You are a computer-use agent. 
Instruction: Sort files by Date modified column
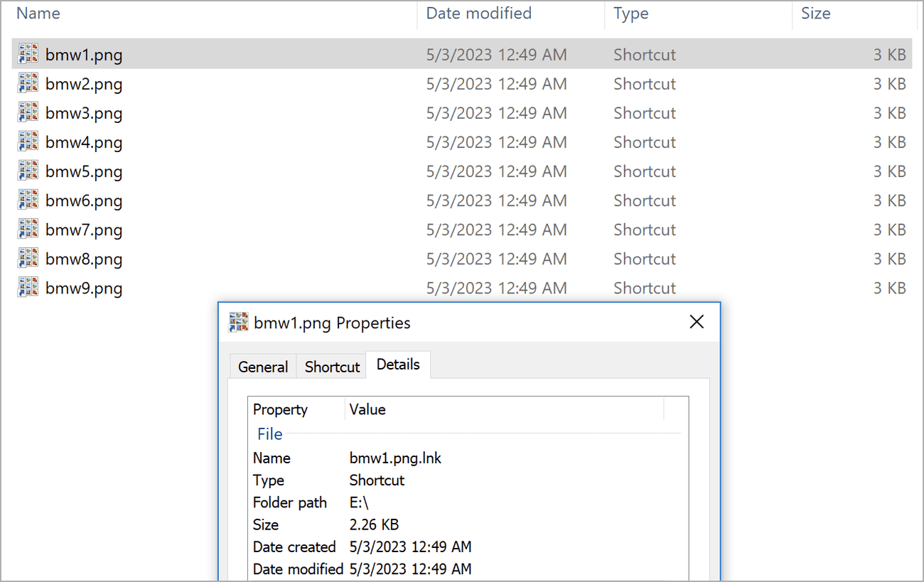click(x=478, y=13)
